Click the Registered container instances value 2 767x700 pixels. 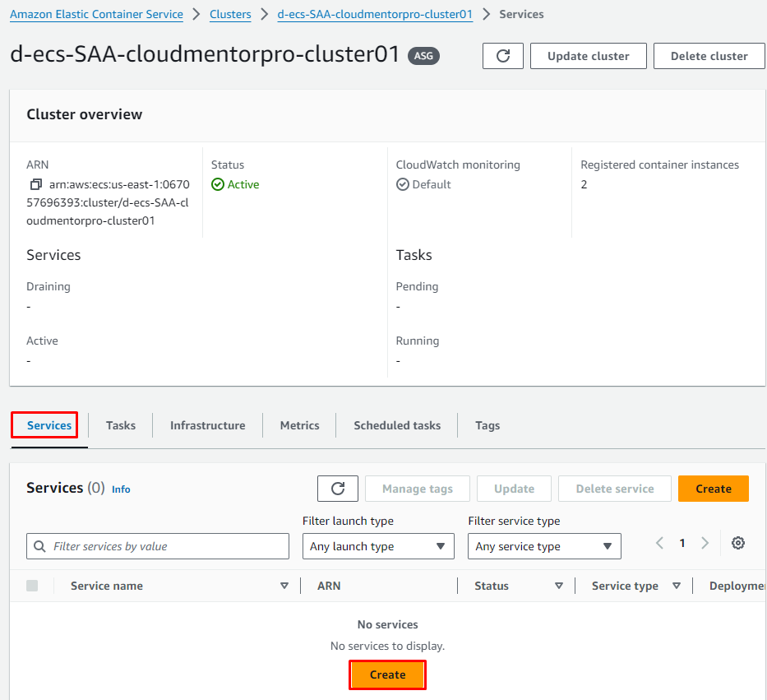click(x=584, y=184)
